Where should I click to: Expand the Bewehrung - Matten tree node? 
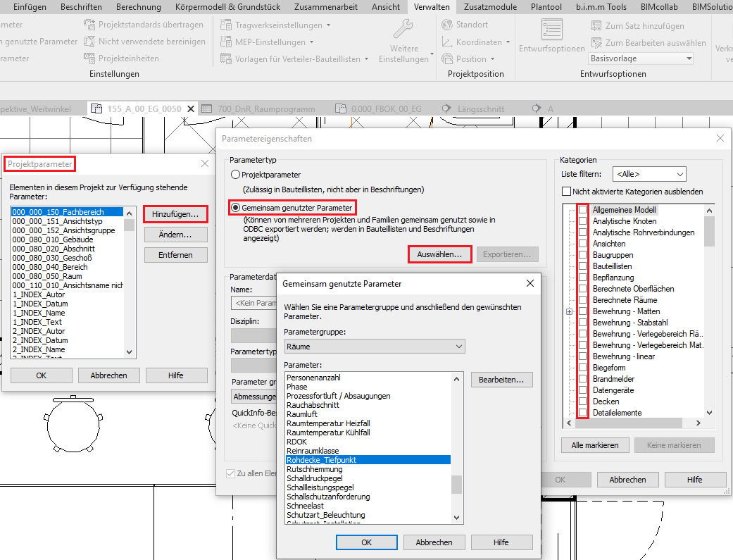tap(569, 311)
